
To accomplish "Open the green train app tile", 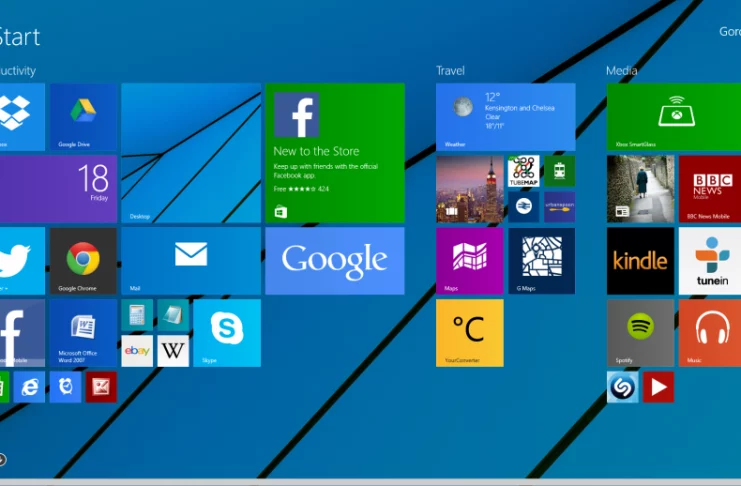I will click(x=560, y=171).
